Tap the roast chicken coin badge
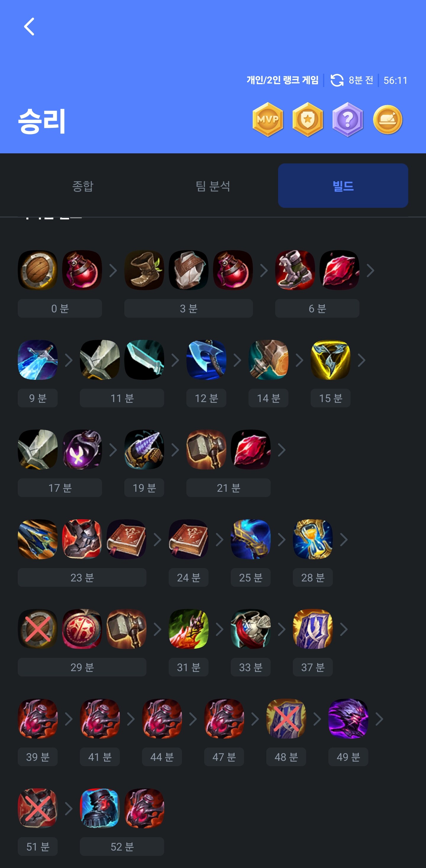This screenshot has height=868, width=426. tap(388, 120)
